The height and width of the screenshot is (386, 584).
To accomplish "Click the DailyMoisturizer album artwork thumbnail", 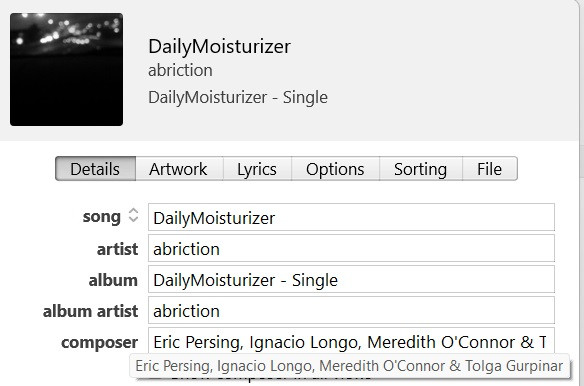I will [x=66, y=69].
